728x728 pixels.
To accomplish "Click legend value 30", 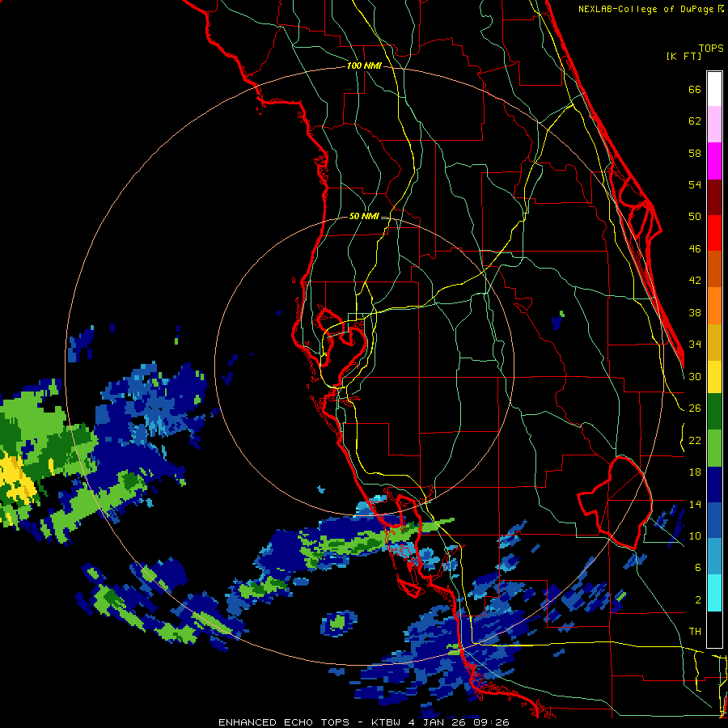I will tap(695, 376).
